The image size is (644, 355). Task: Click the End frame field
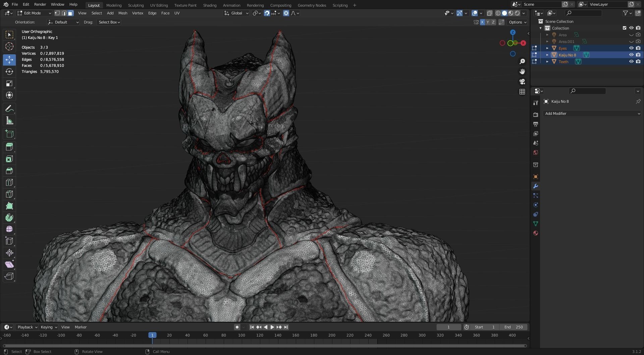tap(514, 327)
